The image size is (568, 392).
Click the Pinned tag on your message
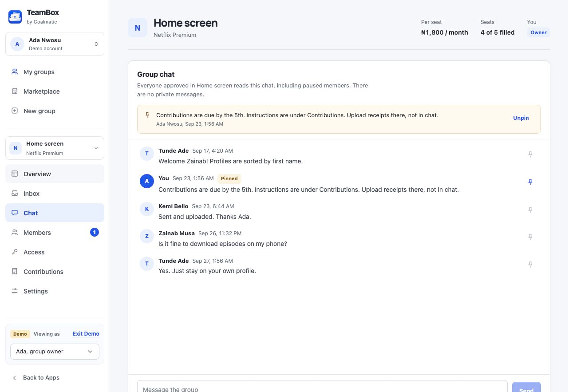tap(229, 178)
